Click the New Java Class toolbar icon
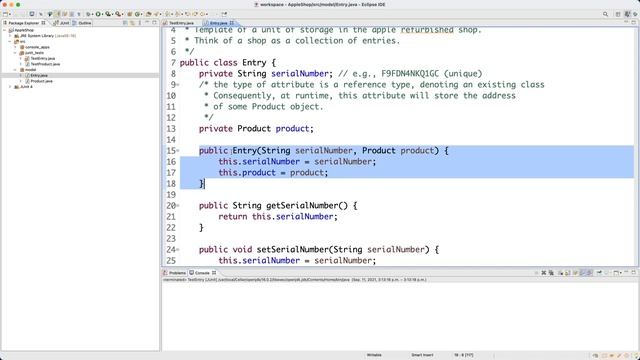The height and width of the screenshot is (360, 640). click(138, 14)
